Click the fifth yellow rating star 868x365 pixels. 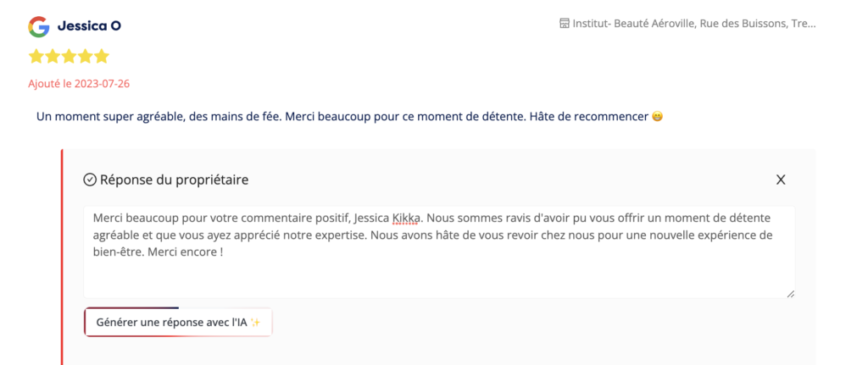click(x=101, y=57)
